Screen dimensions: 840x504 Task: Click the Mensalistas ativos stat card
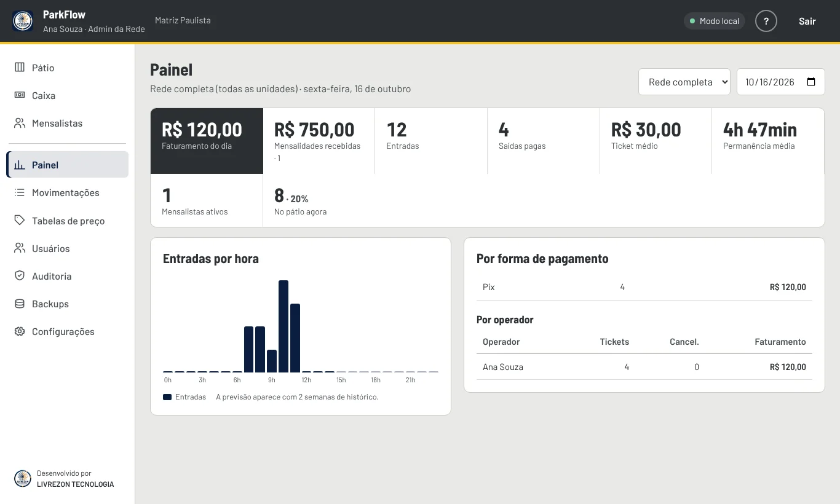[x=207, y=200]
